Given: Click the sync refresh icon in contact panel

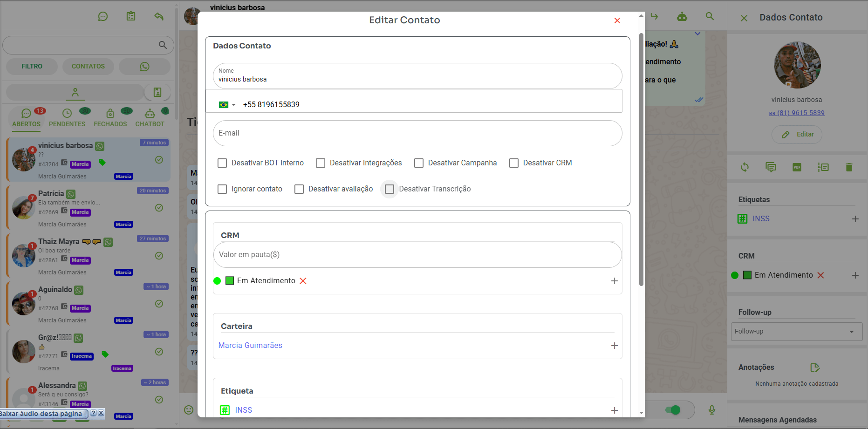Looking at the screenshot, I should click(x=745, y=167).
